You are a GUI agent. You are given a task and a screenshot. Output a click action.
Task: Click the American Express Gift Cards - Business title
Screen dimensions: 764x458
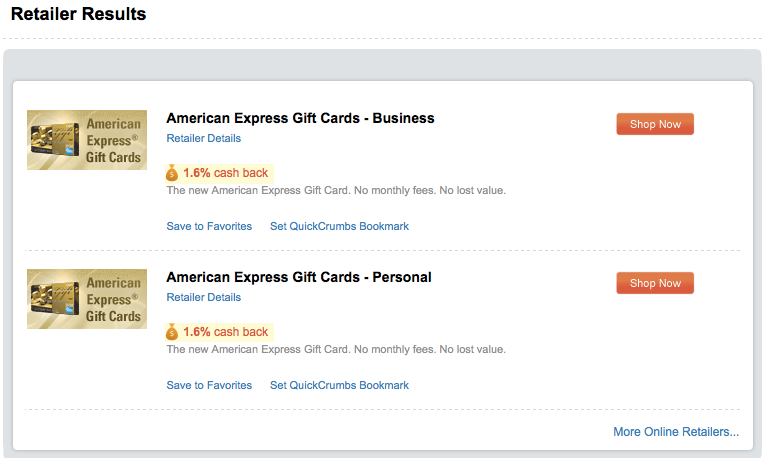coord(300,118)
